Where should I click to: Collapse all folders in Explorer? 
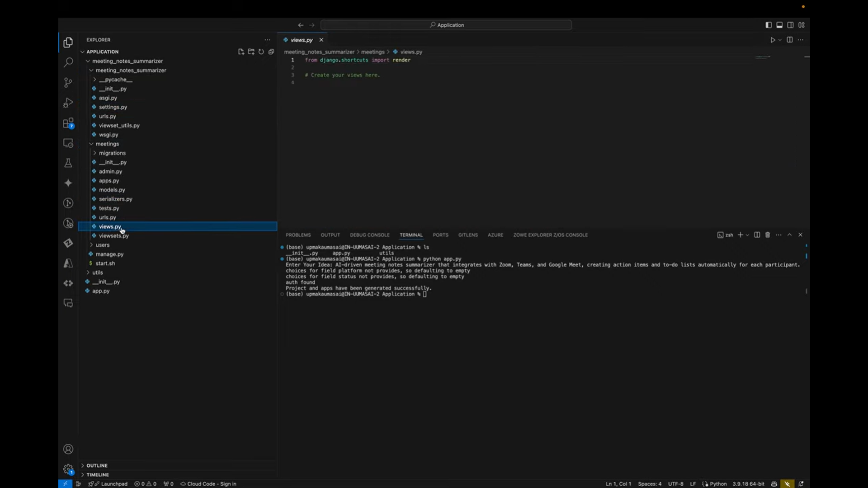271,52
